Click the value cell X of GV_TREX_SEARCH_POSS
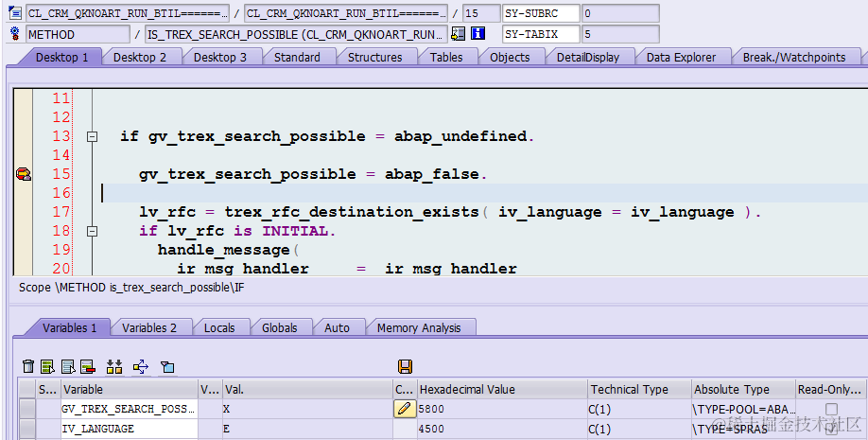 tap(306, 409)
